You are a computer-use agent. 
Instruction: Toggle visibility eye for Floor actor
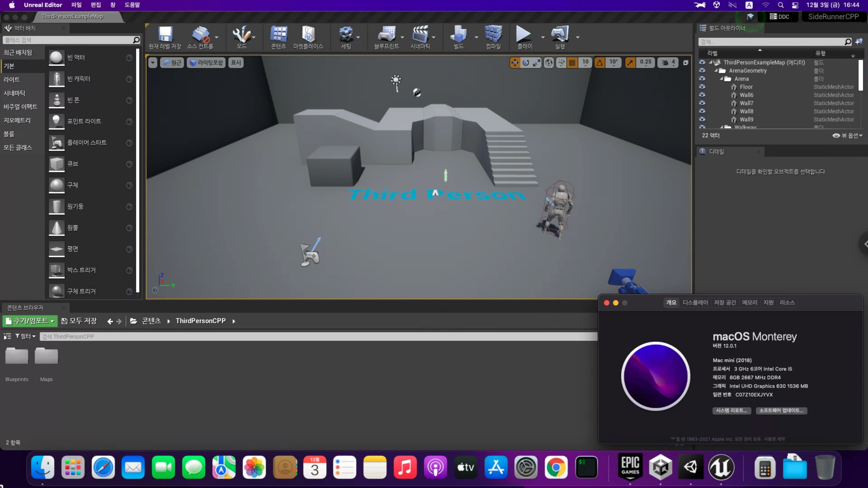(702, 87)
